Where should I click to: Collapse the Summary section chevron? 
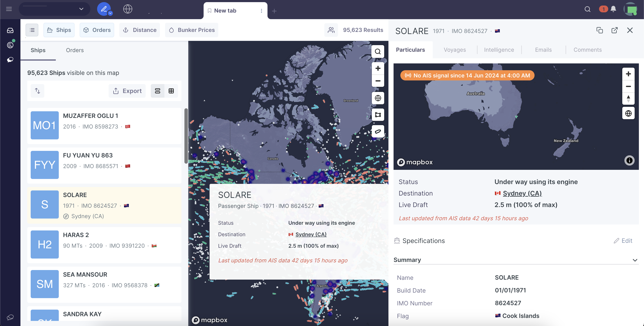coord(635,260)
